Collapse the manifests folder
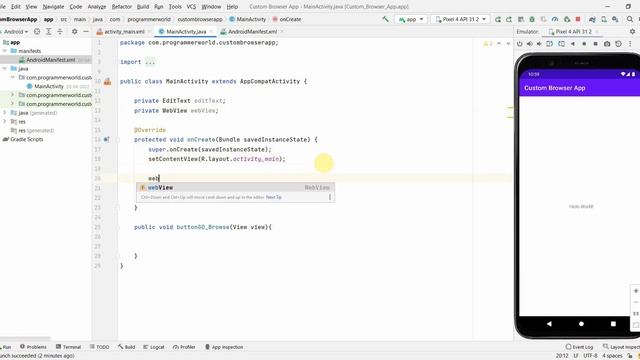This screenshot has height=360, width=640. point(5,51)
